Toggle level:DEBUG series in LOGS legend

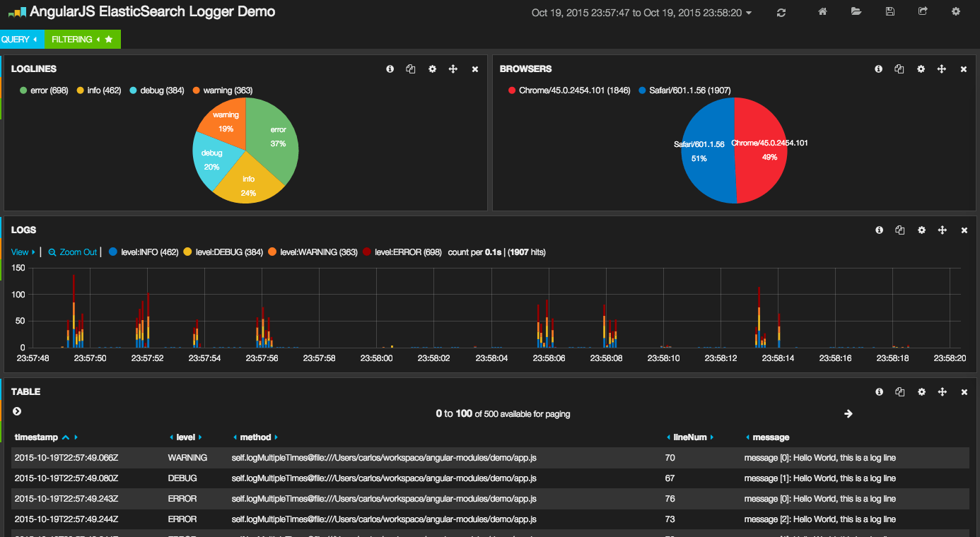[x=223, y=252]
